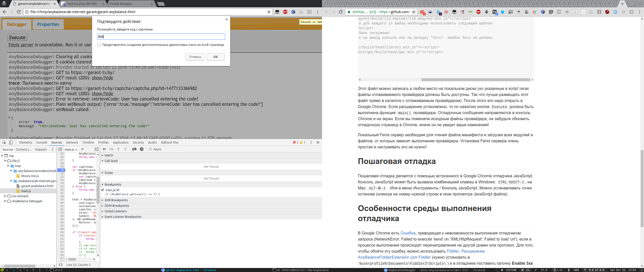Open the Adblock Plus DevTools tab
Screen dimensions: 644x272
(x=170, y=143)
